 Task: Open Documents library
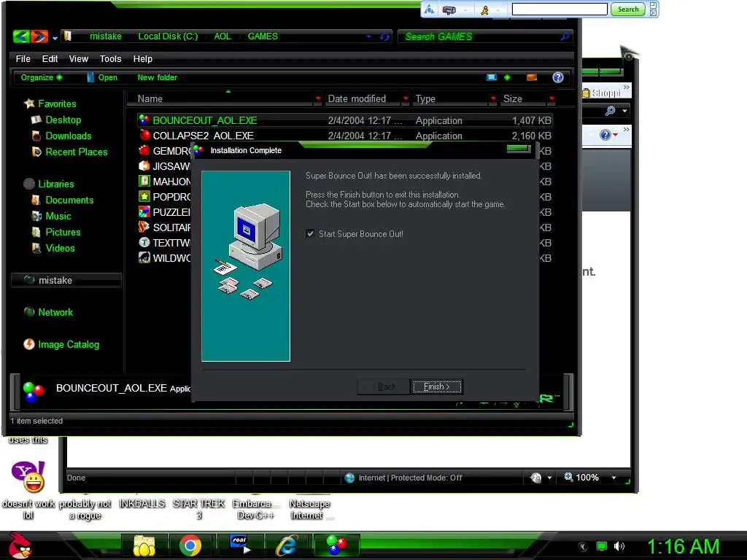click(x=63, y=200)
